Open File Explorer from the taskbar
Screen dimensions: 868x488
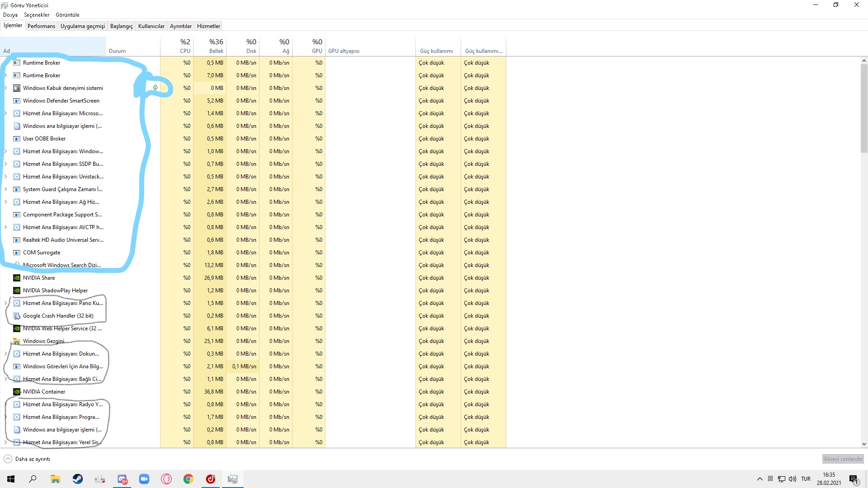55,479
